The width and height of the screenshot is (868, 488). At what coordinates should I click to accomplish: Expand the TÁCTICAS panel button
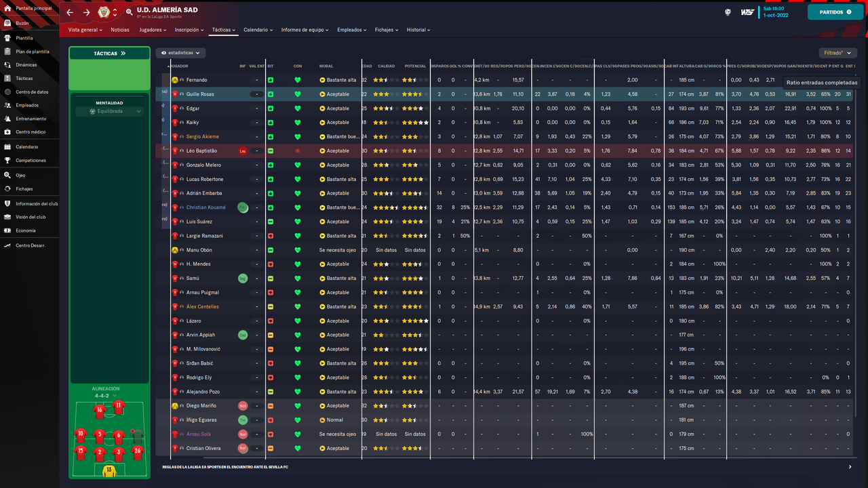click(x=109, y=53)
